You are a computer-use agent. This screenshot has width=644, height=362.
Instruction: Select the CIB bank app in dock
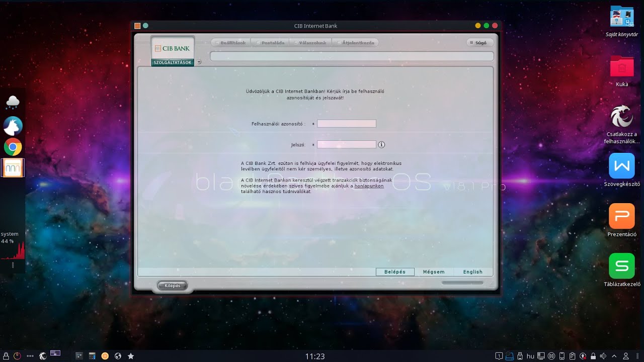pos(13,168)
